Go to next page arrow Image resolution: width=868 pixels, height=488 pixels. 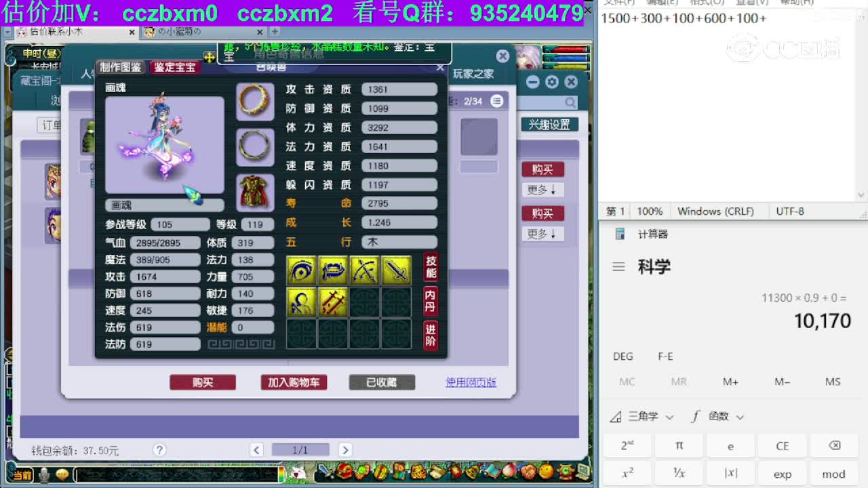[345, 450]
